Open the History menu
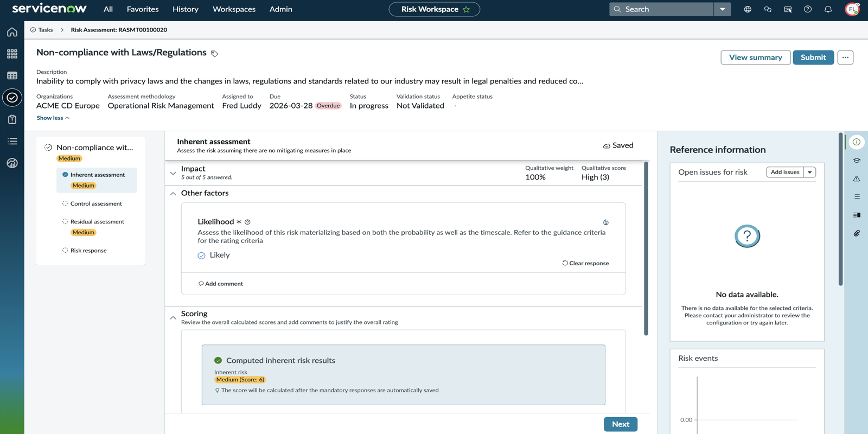Viewport: 868px width, 434px height. [186, 9]
